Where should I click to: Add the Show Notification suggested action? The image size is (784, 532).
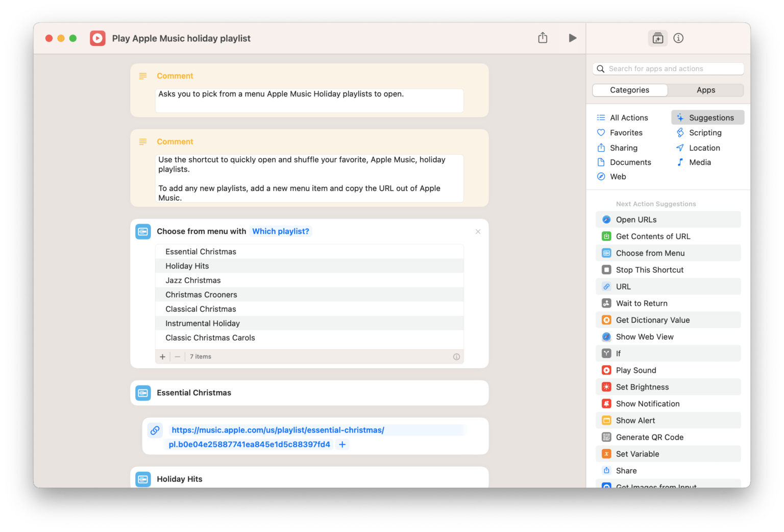tap(647, 404)
